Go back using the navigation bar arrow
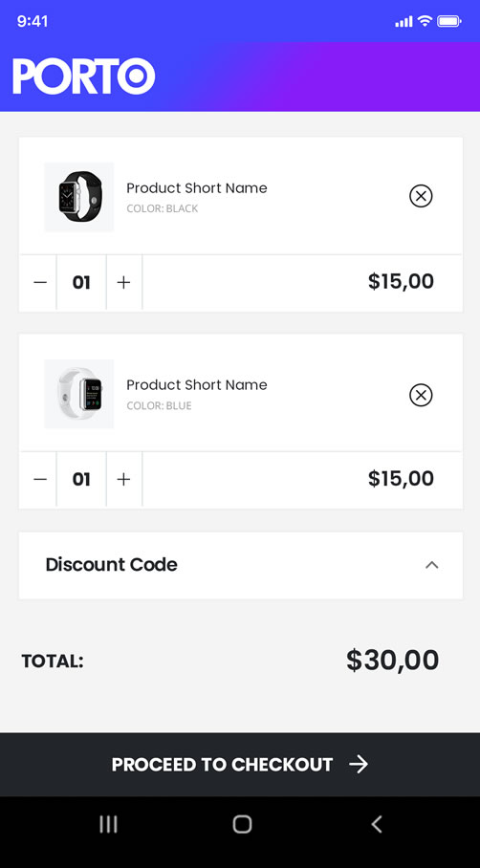 tap(377, 824)
